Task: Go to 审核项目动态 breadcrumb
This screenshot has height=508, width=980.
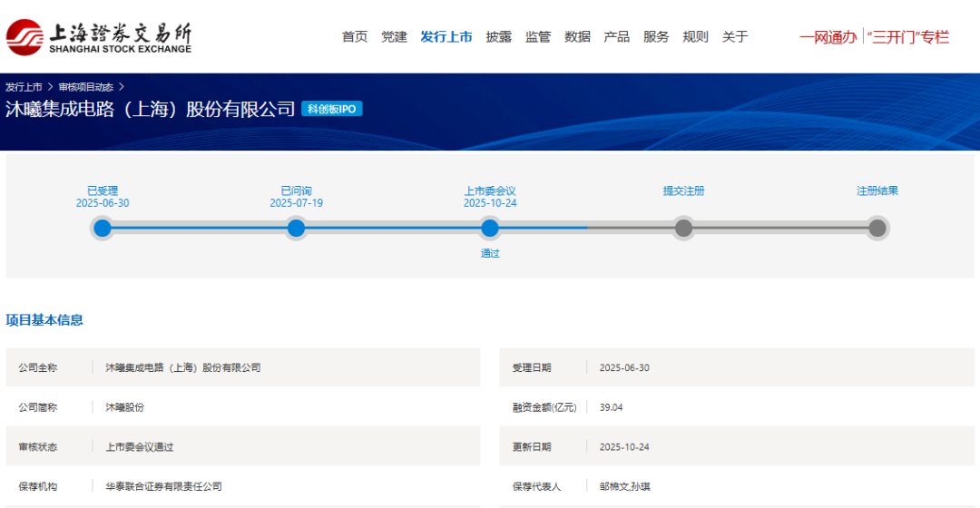Action: [86, 87]
